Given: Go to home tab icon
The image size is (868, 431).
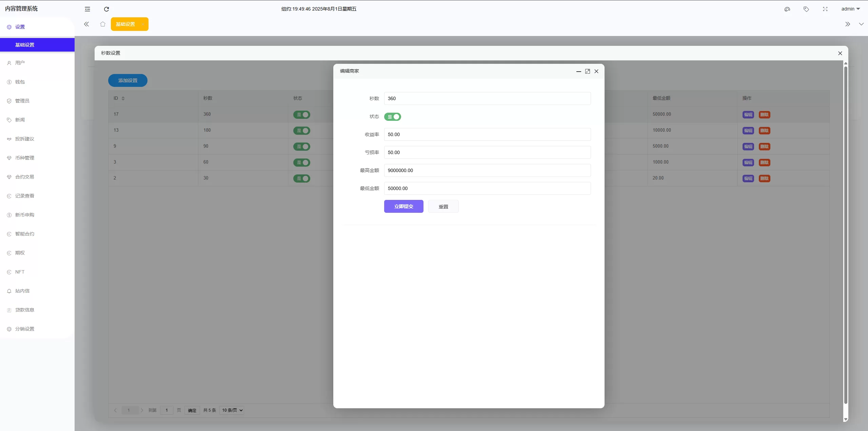Looking at the screenshot, I should (x=103, y=24).
